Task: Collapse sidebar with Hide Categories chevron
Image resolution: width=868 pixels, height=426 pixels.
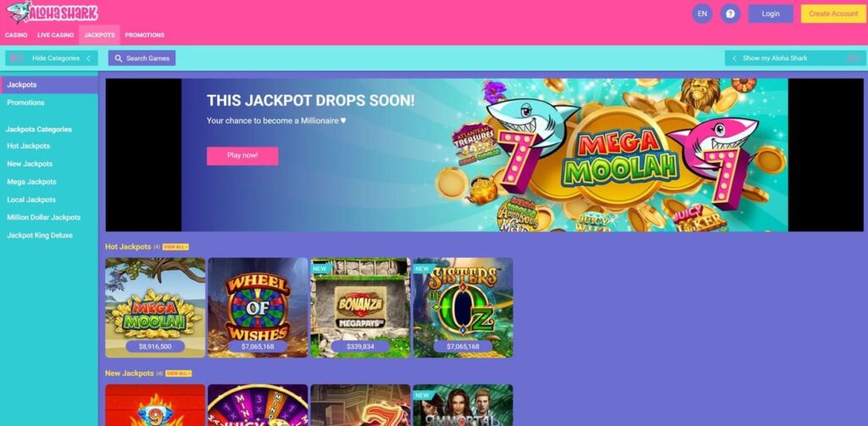Action: [x=88, y=59]
